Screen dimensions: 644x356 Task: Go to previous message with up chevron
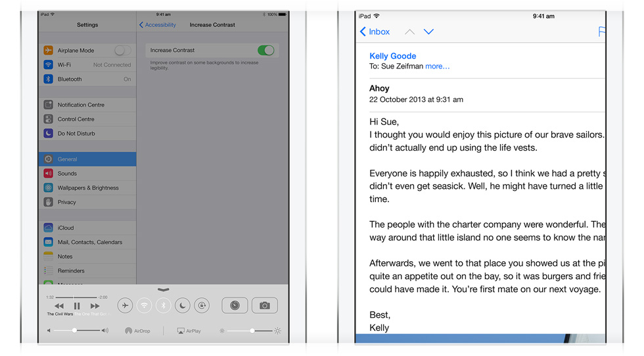tap(409, 32)
